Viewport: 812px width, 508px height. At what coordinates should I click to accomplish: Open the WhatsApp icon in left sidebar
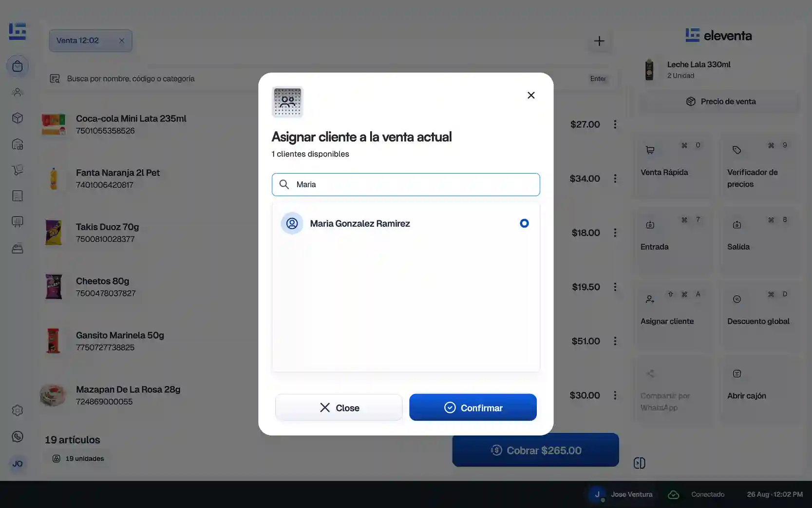(x=18, y=436)
